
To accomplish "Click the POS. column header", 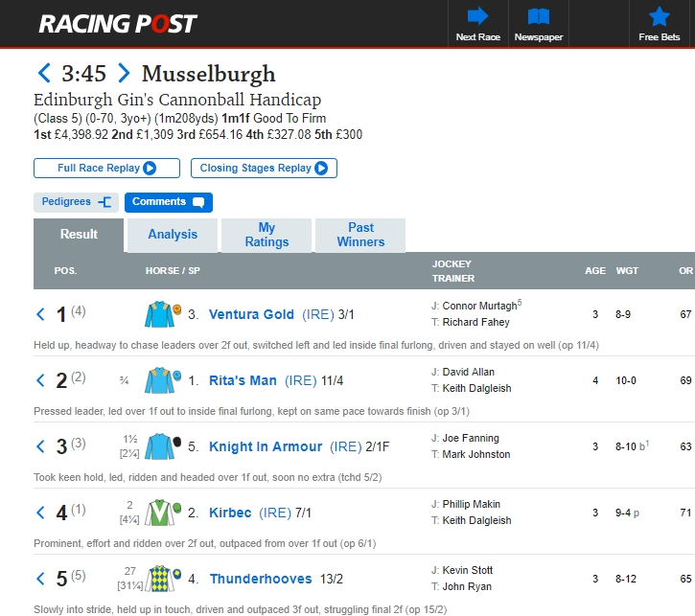I will pyautogui.click(x=65, y=270).
